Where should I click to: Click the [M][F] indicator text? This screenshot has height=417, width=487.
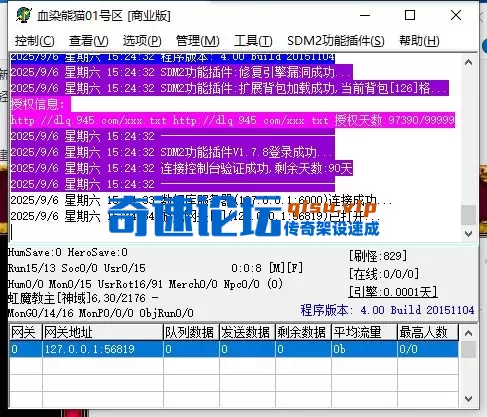click(286, 268)
